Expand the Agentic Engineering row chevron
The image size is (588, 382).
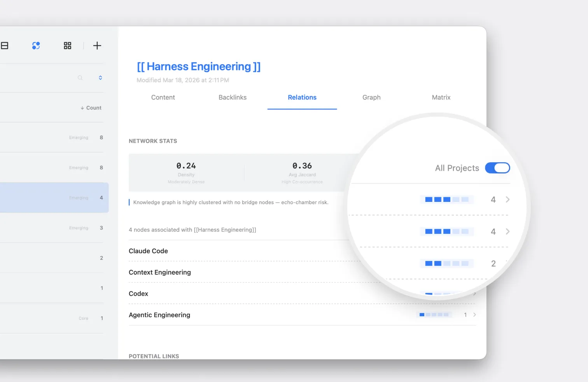(474, 315)
